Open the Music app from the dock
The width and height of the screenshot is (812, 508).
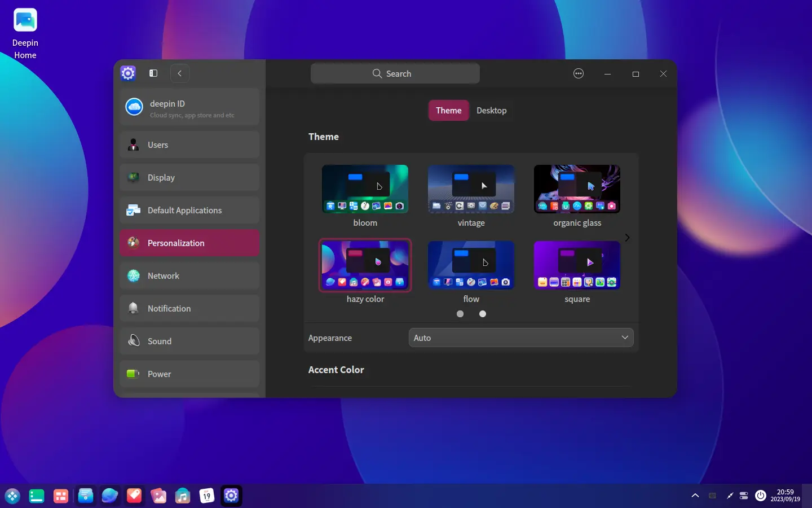183,496
